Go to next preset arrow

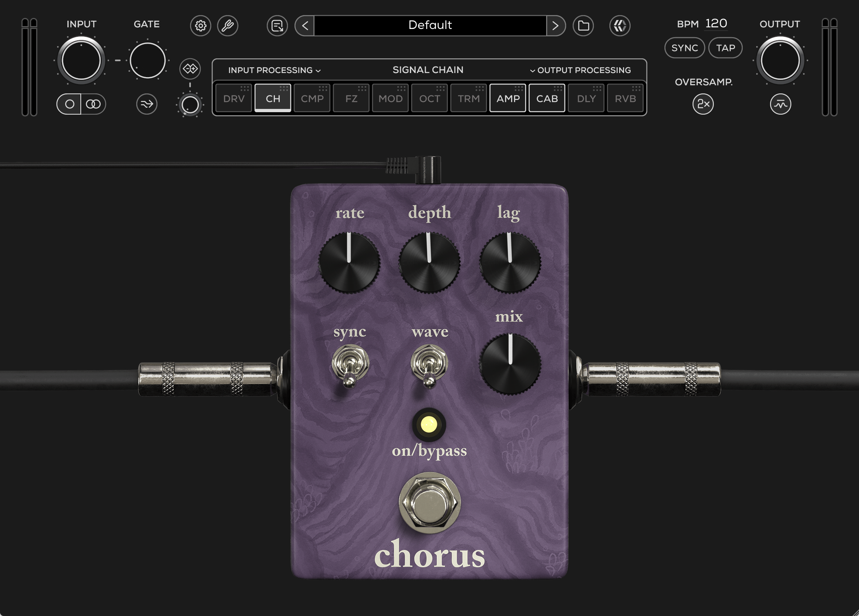pyautogui.click(x=556, y=26)
